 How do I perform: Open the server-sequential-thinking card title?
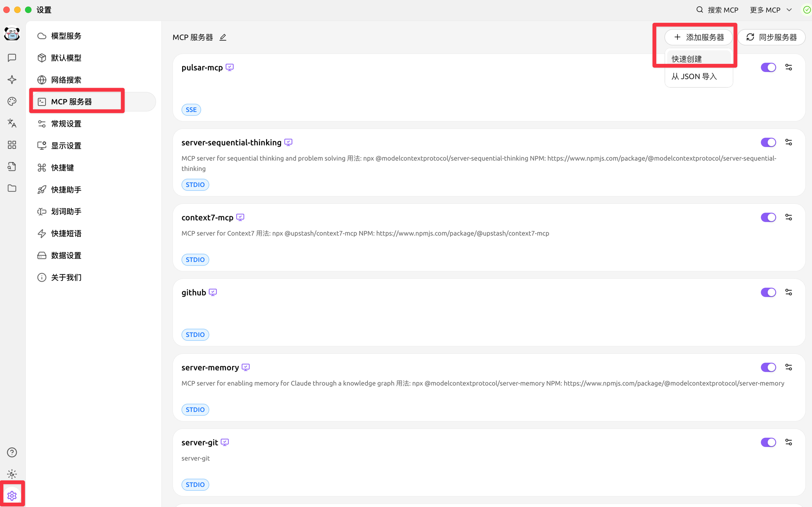tap(231, 143)
